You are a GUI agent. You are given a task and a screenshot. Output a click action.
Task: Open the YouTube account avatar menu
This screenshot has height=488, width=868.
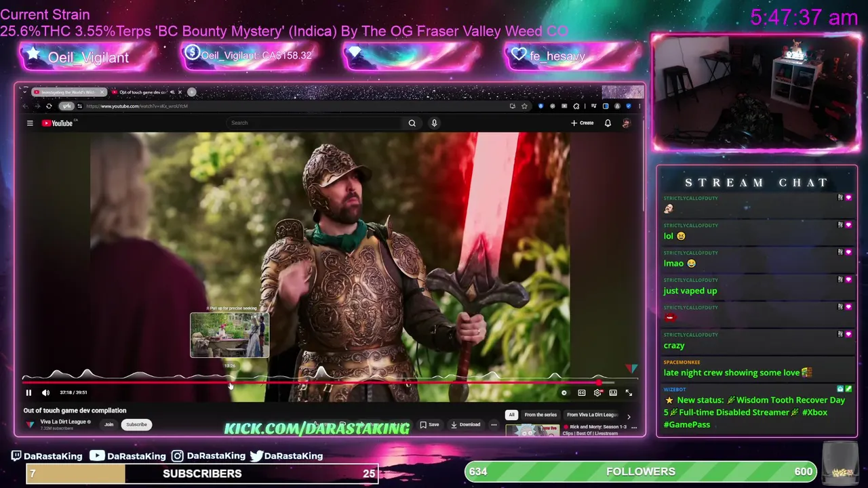[x=626, y=123]
